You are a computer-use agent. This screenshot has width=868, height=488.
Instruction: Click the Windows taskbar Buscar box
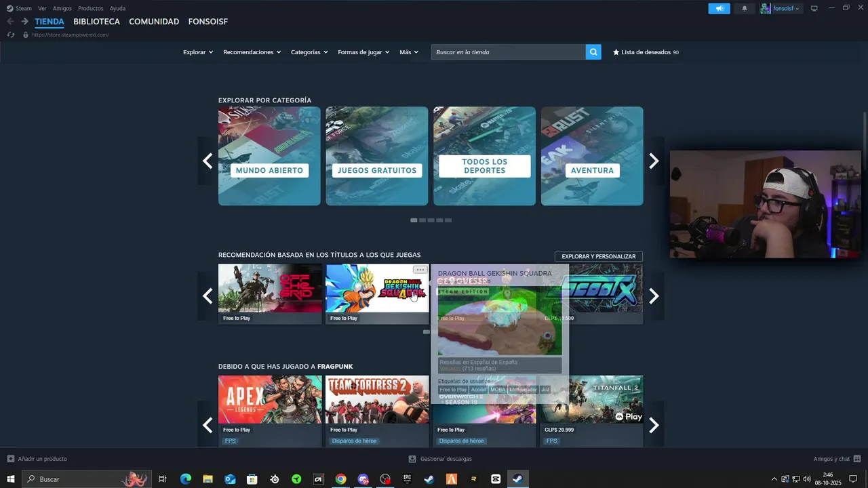pos(86,479)
